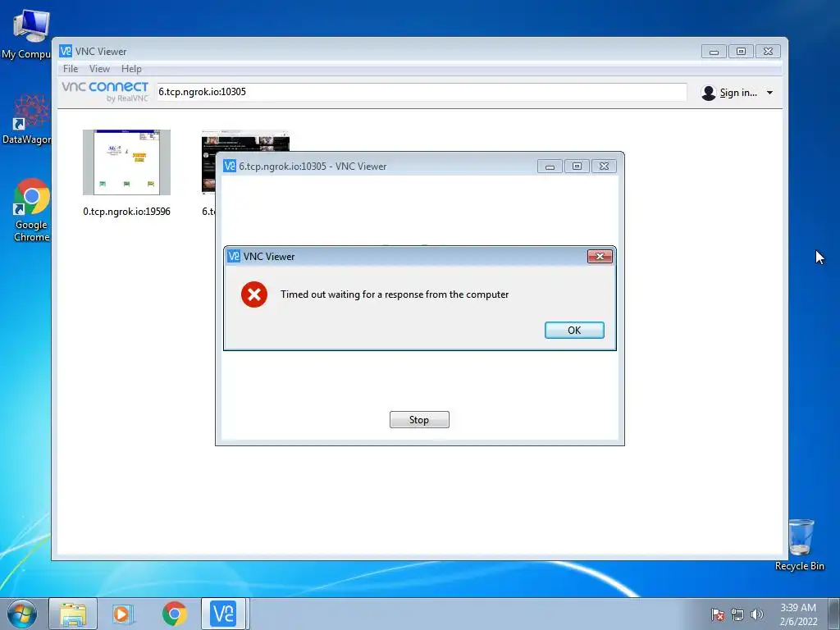This screenshot has width=840, height=630.
Task: Click Sign in... in VNC Viewer
Action: point(738,93)
